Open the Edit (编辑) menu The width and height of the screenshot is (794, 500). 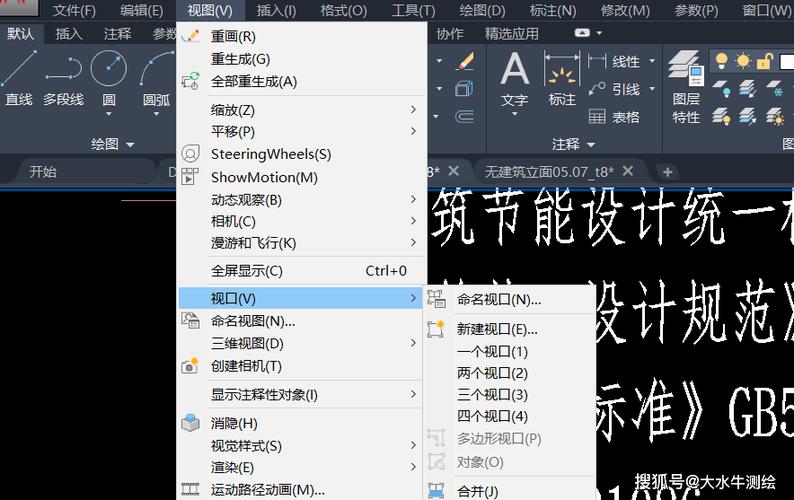(x=142, y=10)
